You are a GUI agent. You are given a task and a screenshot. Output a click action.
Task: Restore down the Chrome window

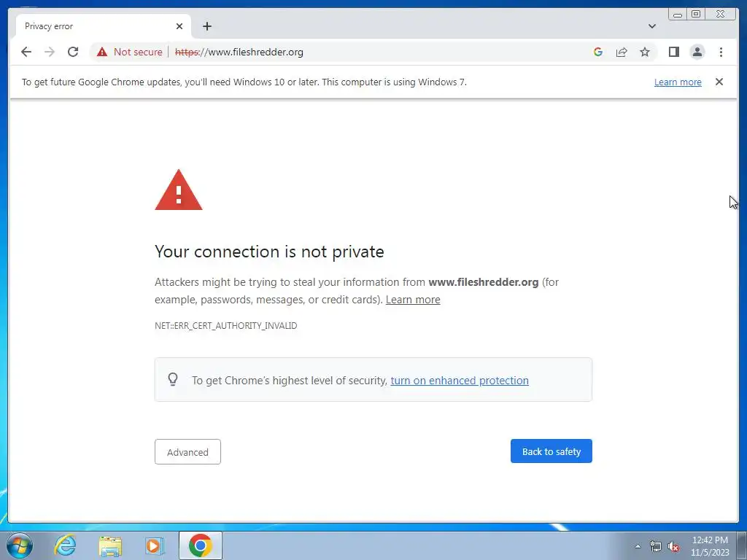point(696,15)
